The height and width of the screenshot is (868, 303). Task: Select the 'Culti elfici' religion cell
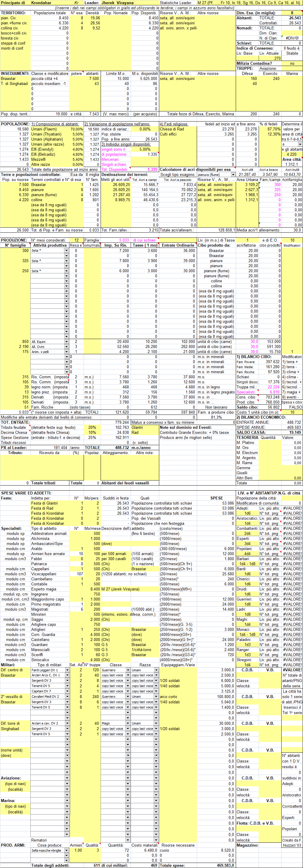[x=178, y=134]
